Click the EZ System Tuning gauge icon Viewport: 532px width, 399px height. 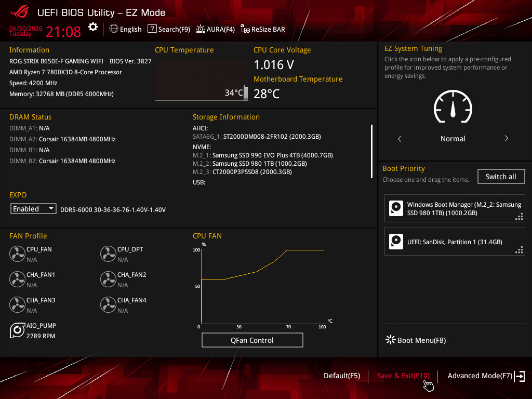point(453,107)
